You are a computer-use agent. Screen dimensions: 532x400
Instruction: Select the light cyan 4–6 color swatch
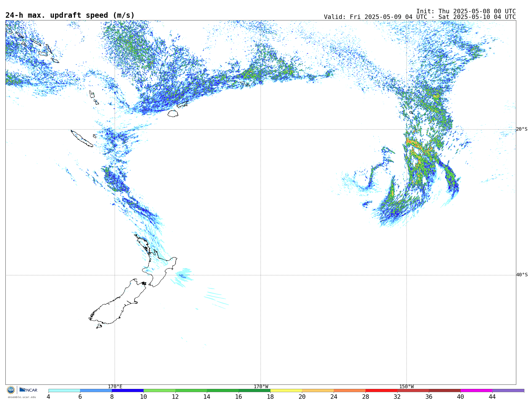click(x=64, y=391)
